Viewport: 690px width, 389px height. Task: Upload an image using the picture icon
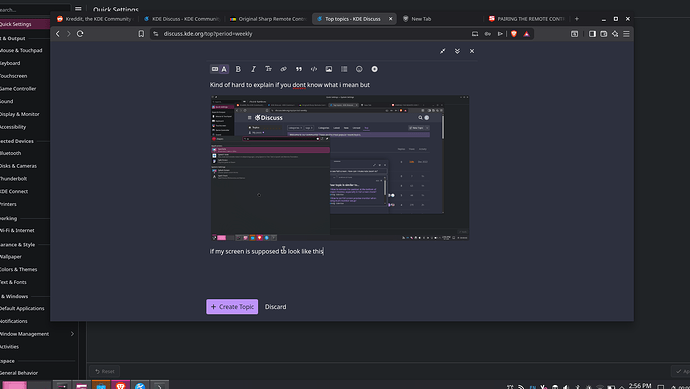pos(329,69)
